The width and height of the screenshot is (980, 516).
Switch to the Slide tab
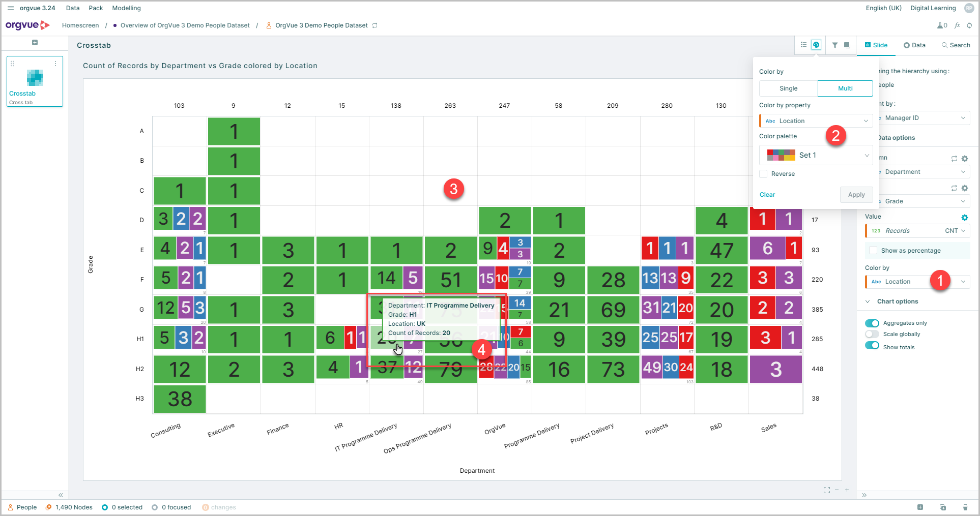click(x=876, y=45)
